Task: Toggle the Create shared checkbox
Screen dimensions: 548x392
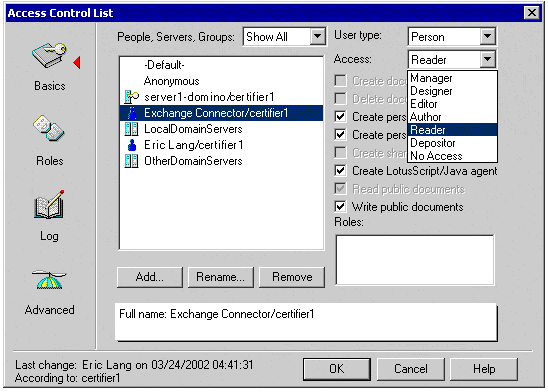Action: 340,153
